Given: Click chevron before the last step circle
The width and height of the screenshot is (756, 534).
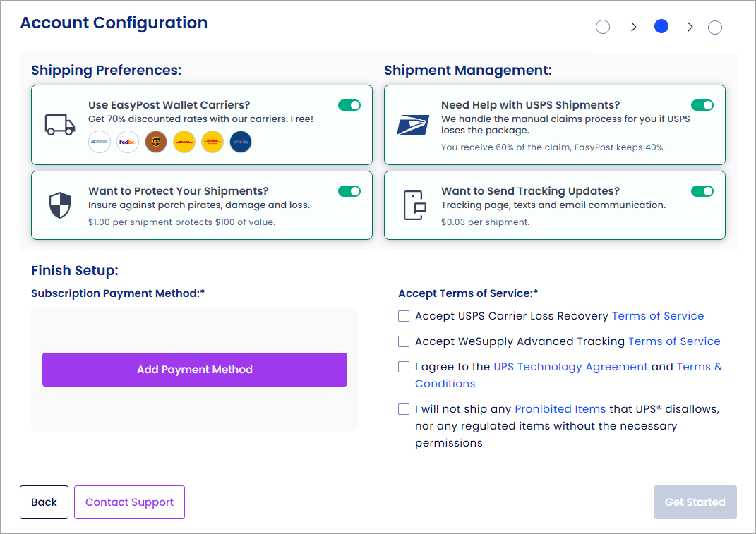Looking at the screenshot, I should [x=690, y=27].
